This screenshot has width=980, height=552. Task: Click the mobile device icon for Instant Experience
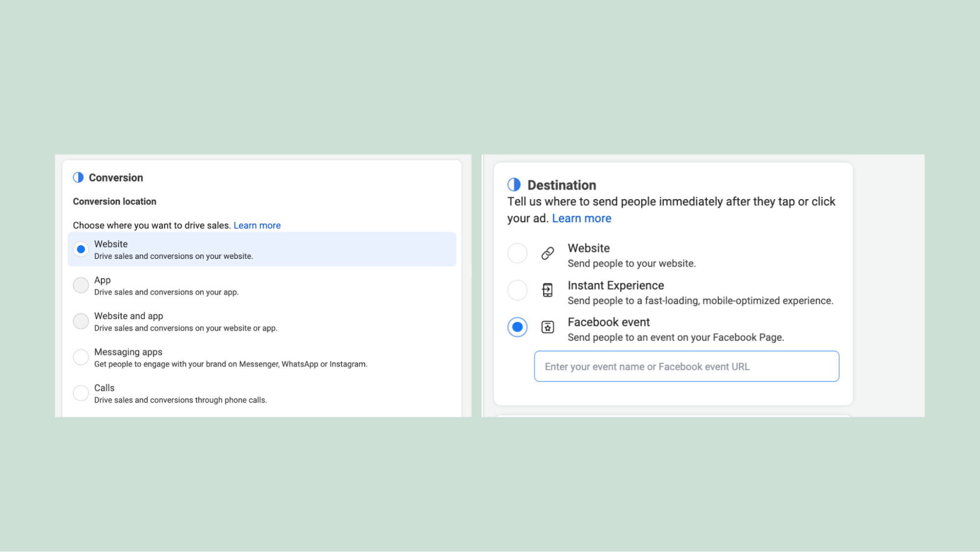point(547,290)
